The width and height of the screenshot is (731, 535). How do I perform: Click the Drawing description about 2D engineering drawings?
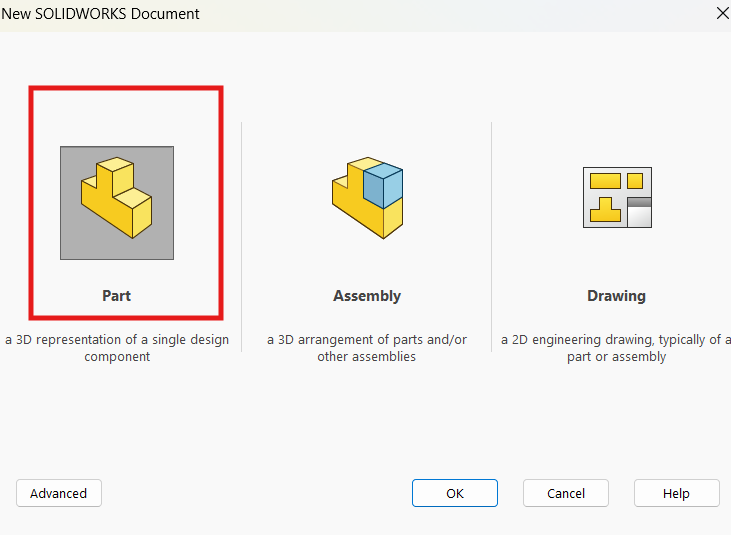click(616, 348)
